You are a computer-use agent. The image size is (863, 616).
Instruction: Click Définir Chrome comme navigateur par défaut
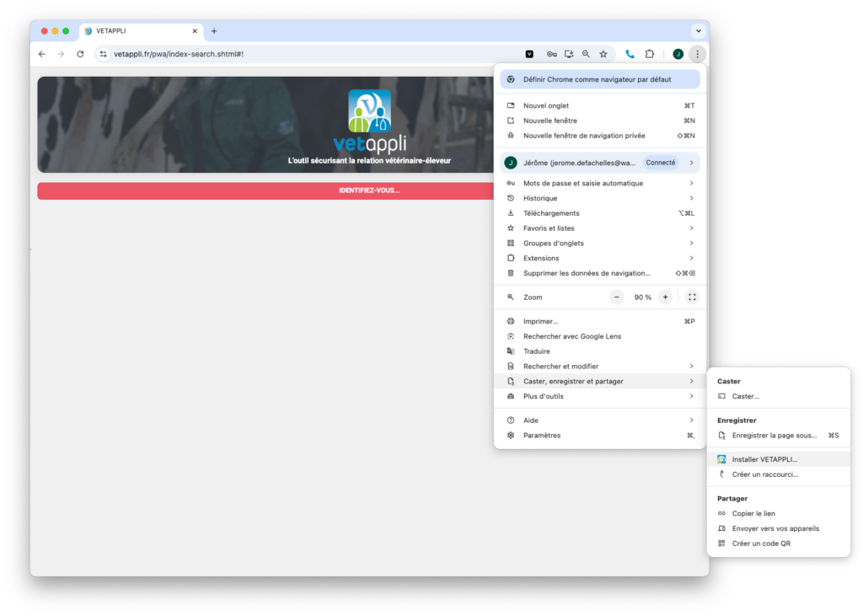[599, 79]
